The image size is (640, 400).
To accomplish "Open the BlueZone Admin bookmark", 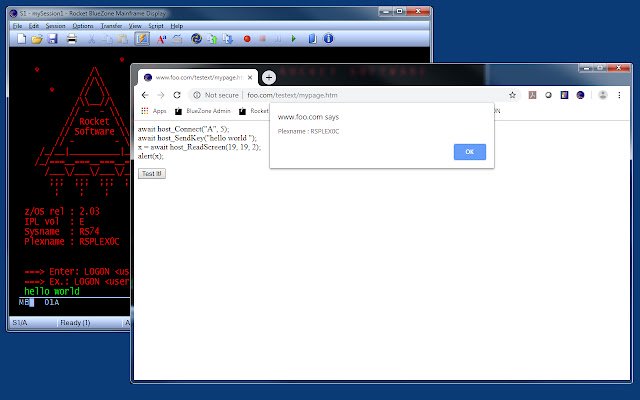I will click(x=203, y=111).
